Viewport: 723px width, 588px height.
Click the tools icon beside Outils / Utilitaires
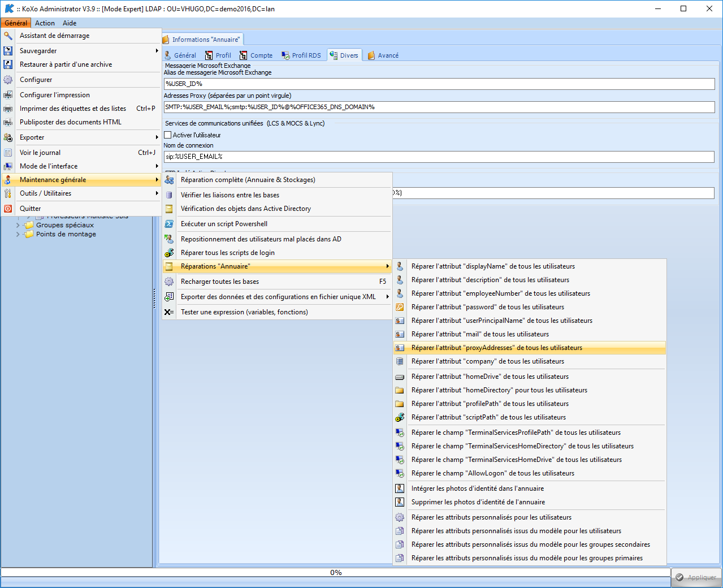8,193
